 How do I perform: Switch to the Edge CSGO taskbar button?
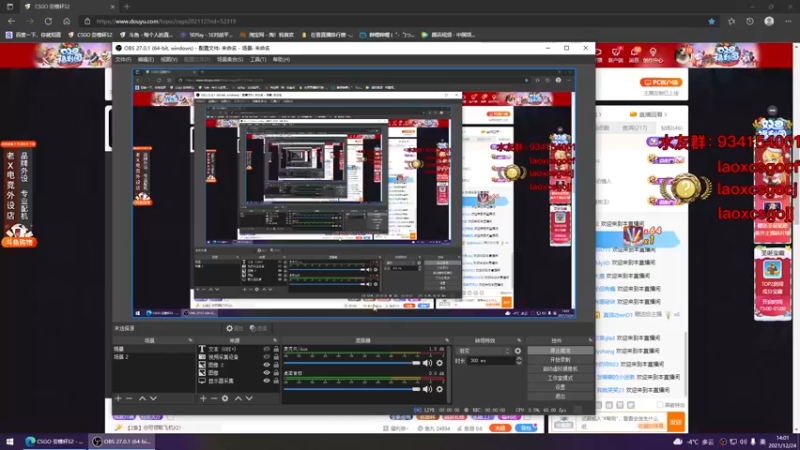(x=55, y=441)
